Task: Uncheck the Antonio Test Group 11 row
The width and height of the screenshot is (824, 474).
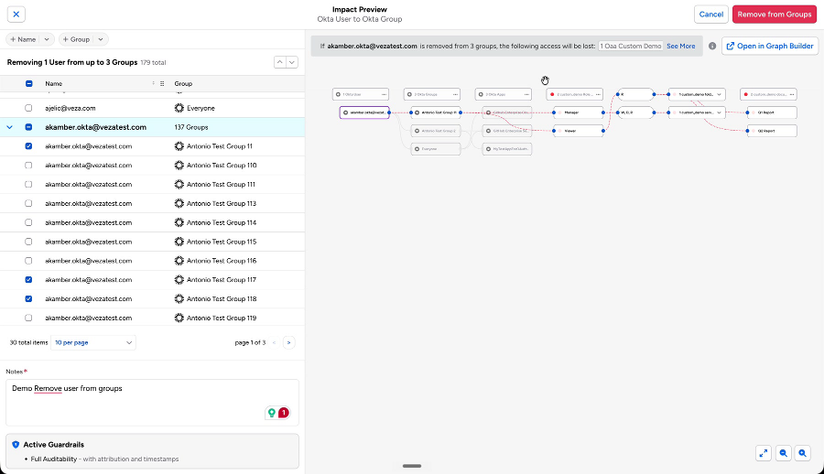Action: [29, 146]
